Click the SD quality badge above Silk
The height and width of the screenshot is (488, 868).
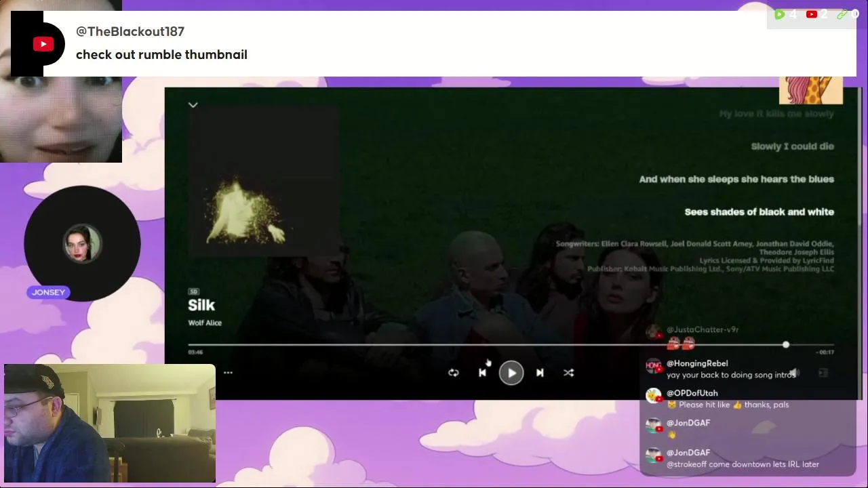[x=193, y=291]
